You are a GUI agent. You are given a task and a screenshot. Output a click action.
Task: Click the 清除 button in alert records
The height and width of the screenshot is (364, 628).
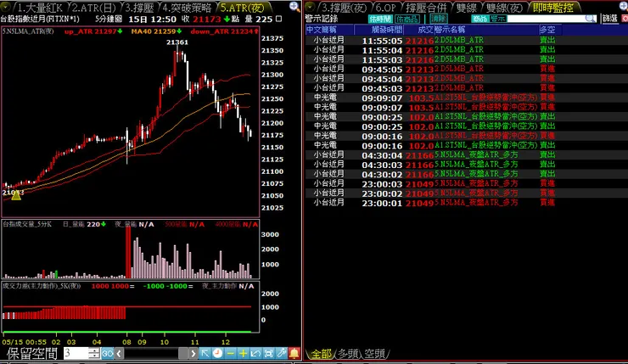(x=439, y=19)
